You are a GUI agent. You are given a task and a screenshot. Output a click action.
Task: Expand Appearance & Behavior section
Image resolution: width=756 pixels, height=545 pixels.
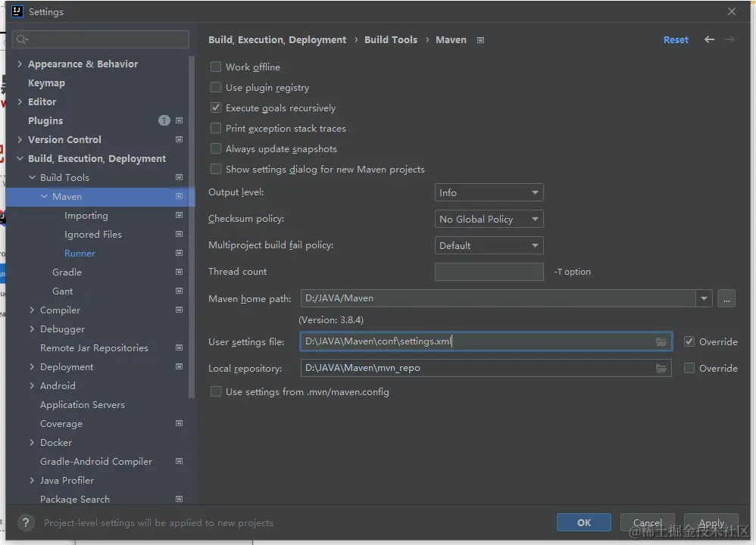(x=20, y=64)
